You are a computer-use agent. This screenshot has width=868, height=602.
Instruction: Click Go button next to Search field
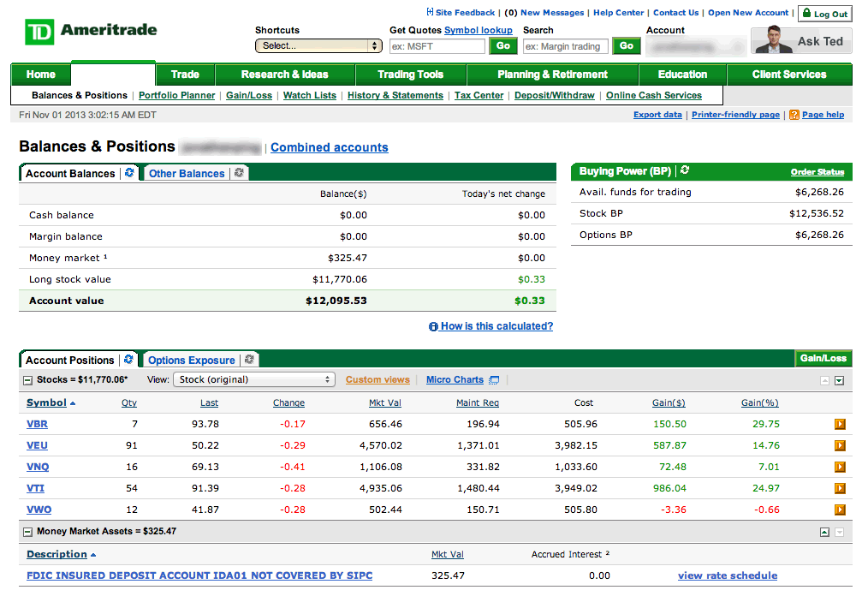[x=626, y=46]
